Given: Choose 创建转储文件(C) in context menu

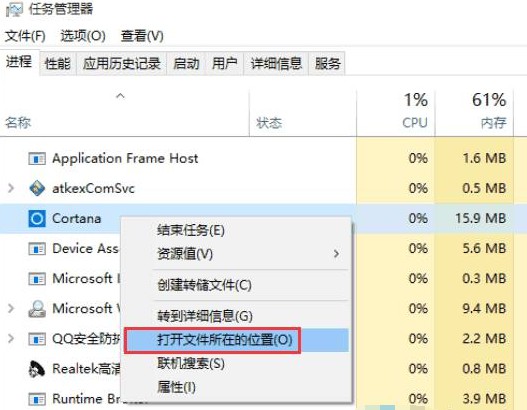Looking at the screenshot, I should [x=236, y=285].
